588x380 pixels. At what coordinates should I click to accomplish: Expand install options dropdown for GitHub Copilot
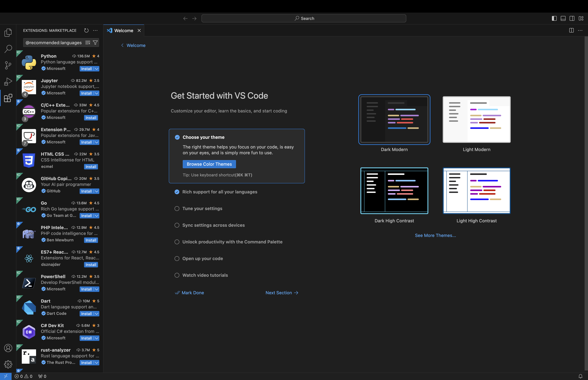pyautogui.click(x=97, y=191)
